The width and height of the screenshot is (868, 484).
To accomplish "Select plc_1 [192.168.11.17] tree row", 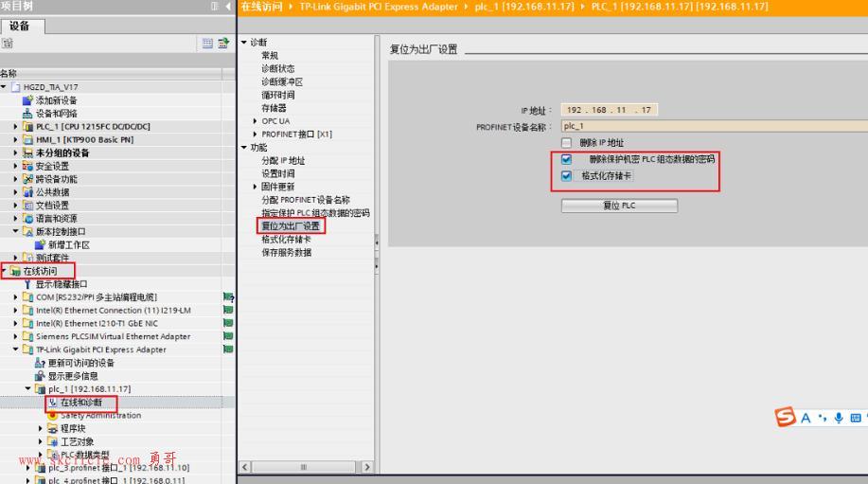I will 90,389.
